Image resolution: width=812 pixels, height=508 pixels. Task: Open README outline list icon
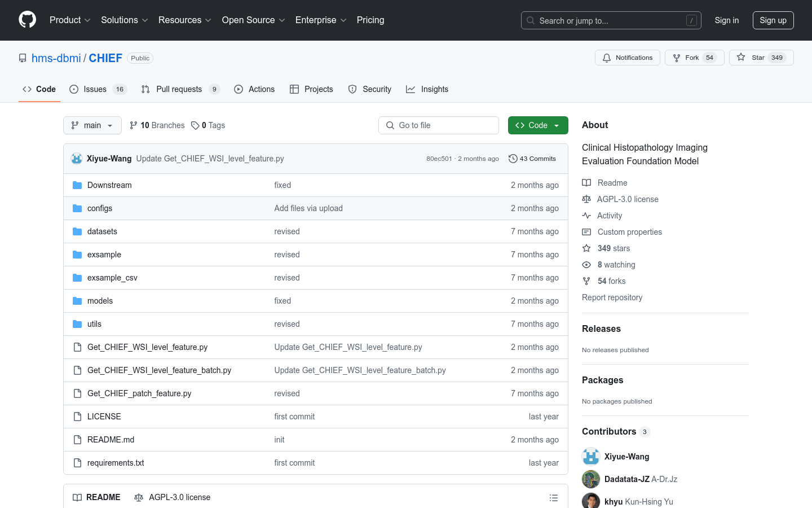554,497
